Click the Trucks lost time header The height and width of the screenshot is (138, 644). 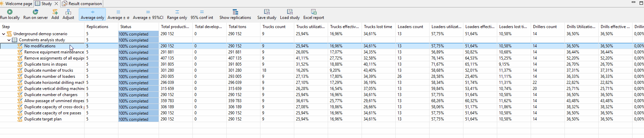[379, 27]
